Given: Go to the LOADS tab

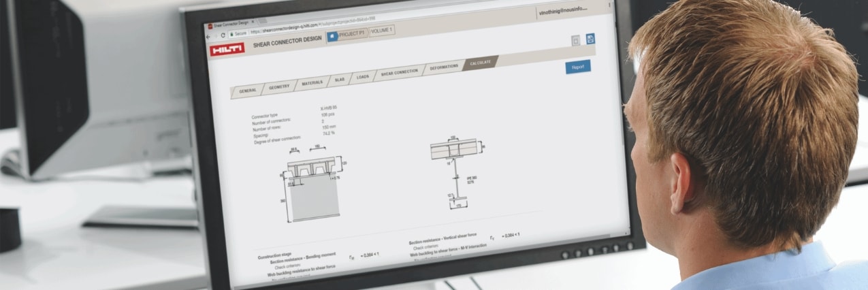Looking at the screenshot, I should [363, 77].
